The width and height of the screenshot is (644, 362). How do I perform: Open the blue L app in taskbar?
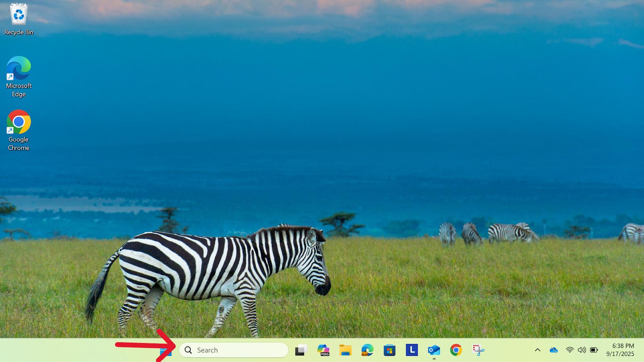point(412,350)
